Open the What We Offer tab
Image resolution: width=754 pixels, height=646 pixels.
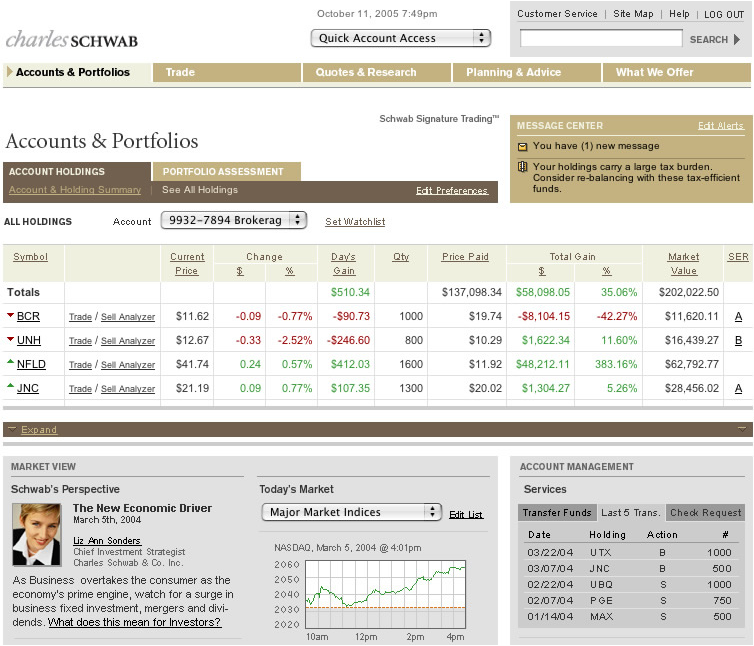(x=677, y=73)
